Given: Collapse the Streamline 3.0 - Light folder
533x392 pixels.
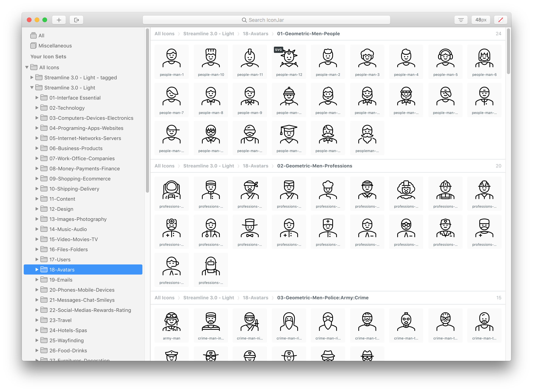Looking at the screenshot, I should [x=32, y=87].
